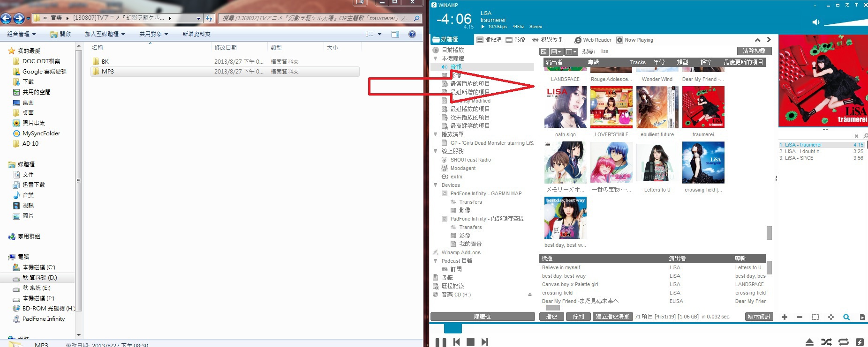The width and height of the screenshot is (868, 347).
Task: Click the 顯示資訊 show info button
Action: coord(759,317)
